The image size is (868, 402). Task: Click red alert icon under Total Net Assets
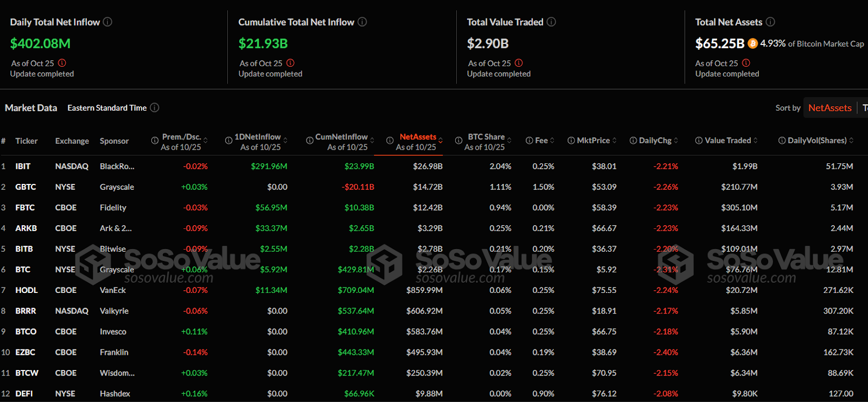pos(746,63)
